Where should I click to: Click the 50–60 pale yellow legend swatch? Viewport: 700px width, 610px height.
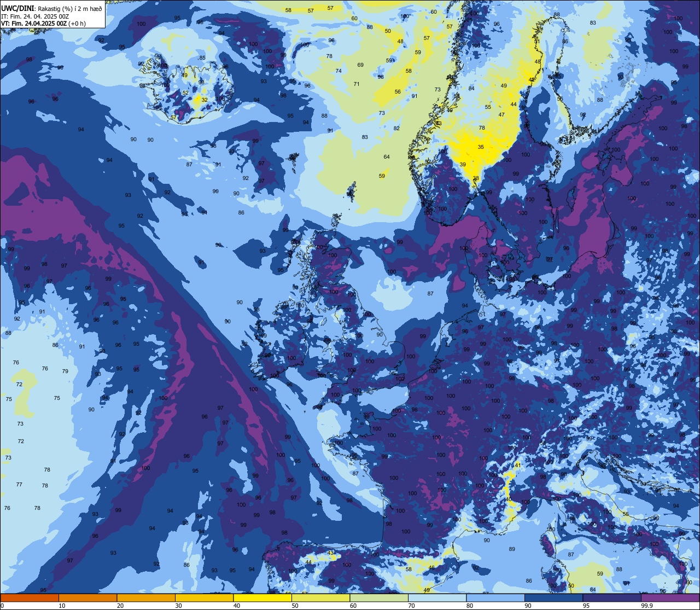coord(320,597)
